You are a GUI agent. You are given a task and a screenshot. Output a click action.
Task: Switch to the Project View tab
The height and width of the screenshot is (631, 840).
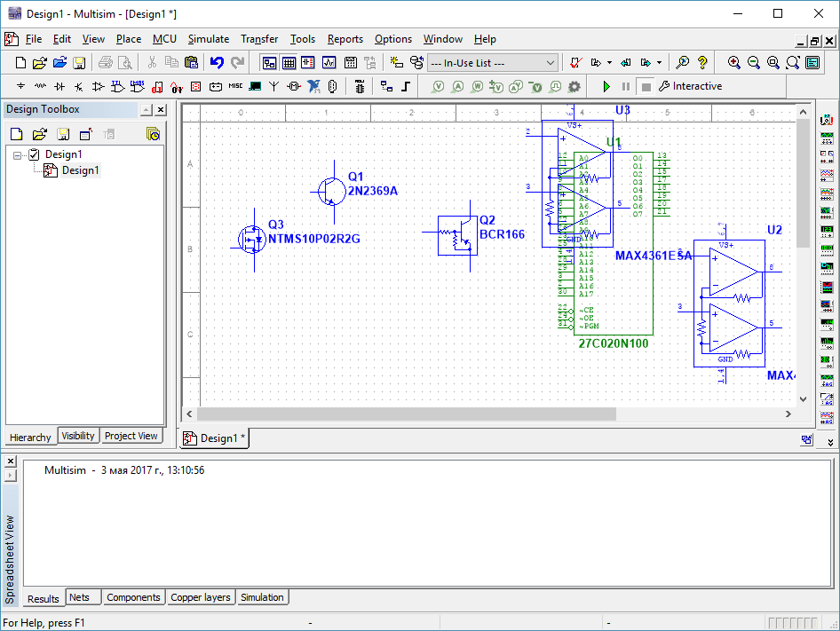131,436
